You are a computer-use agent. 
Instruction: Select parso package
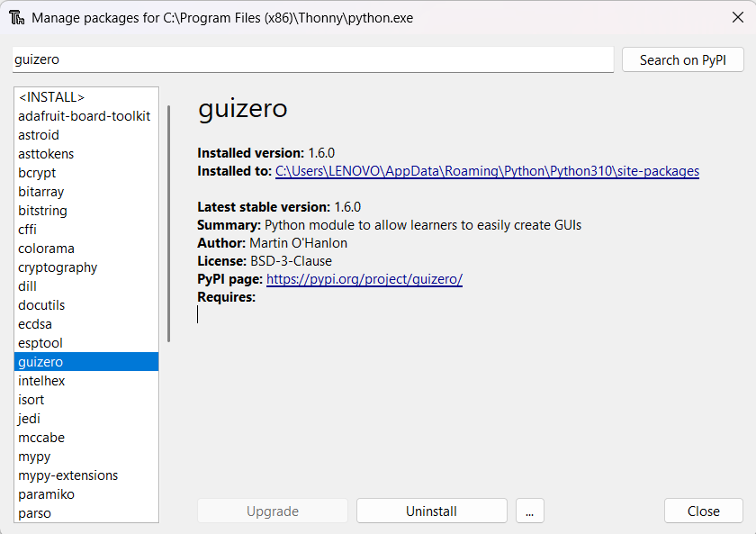[x=86, y=513]
